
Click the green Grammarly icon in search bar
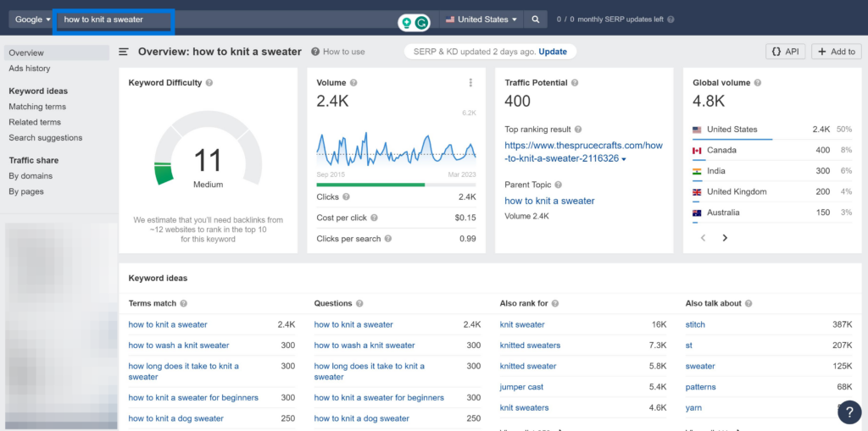coord(421,21)
